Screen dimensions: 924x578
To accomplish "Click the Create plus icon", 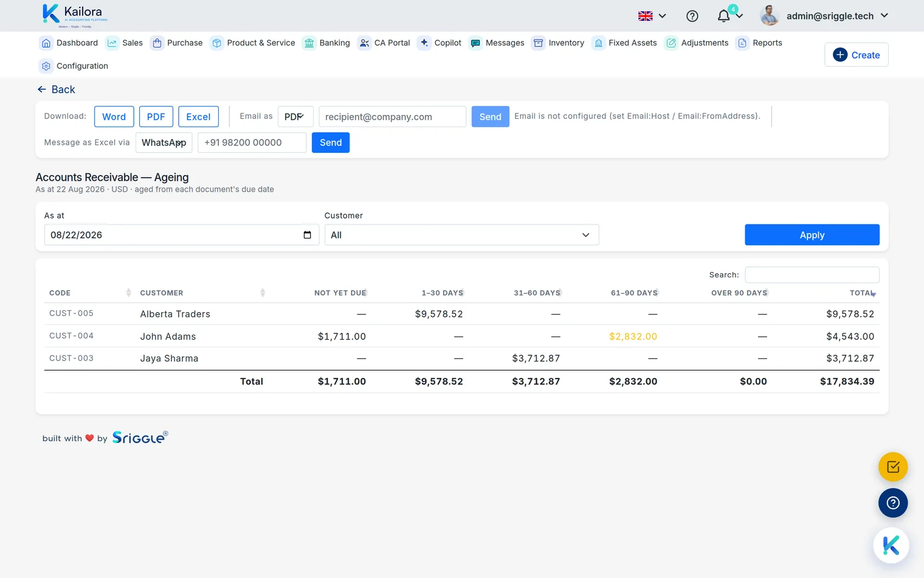I will tap(840, 55).
